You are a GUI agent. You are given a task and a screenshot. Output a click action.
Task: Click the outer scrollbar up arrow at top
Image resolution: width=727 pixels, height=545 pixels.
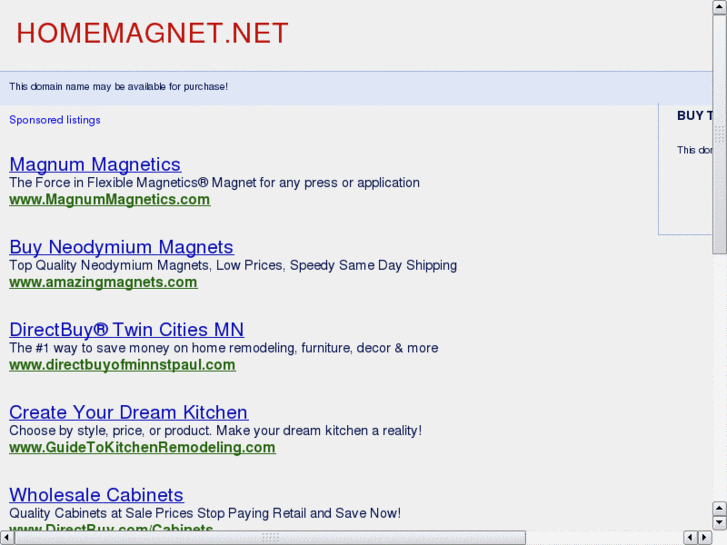[x=719, y=7]
